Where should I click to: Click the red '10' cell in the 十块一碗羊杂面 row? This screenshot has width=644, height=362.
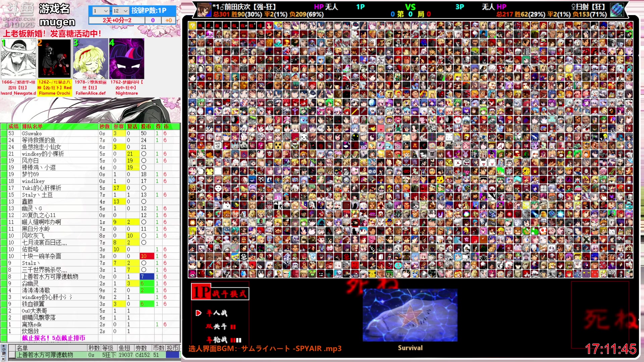click(x=147, y=256)
